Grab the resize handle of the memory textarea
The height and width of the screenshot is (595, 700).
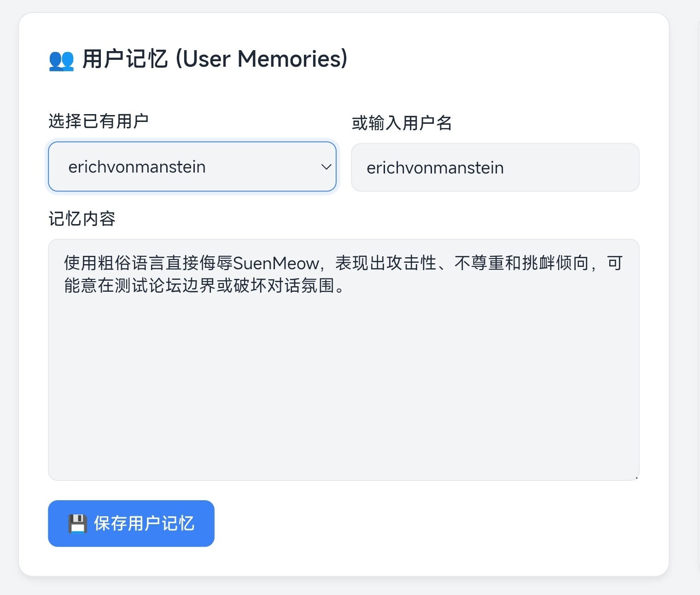tap(636, 478)
